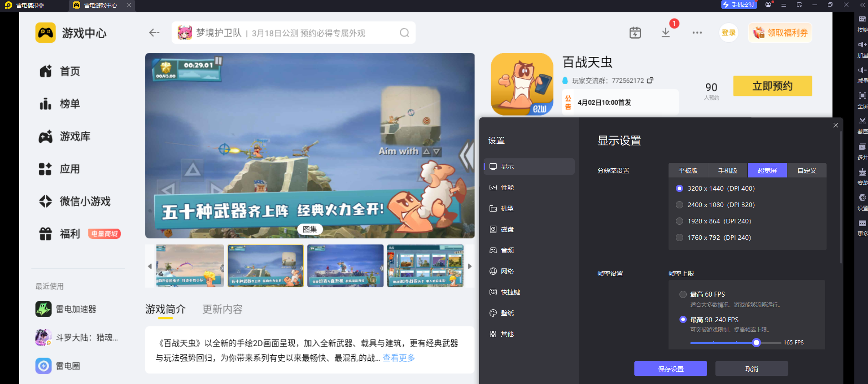Close the 设置 settings dialog

[836, 125]
